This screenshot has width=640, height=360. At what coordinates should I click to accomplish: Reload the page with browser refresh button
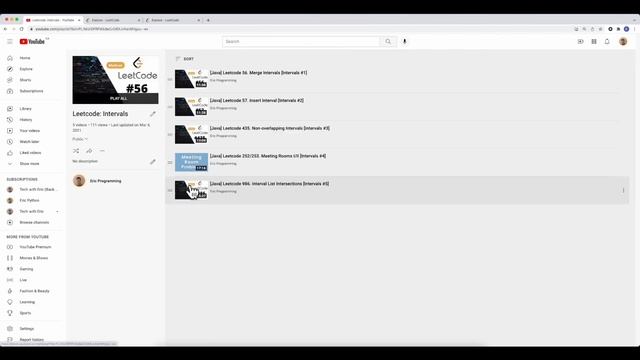[22, 29]
